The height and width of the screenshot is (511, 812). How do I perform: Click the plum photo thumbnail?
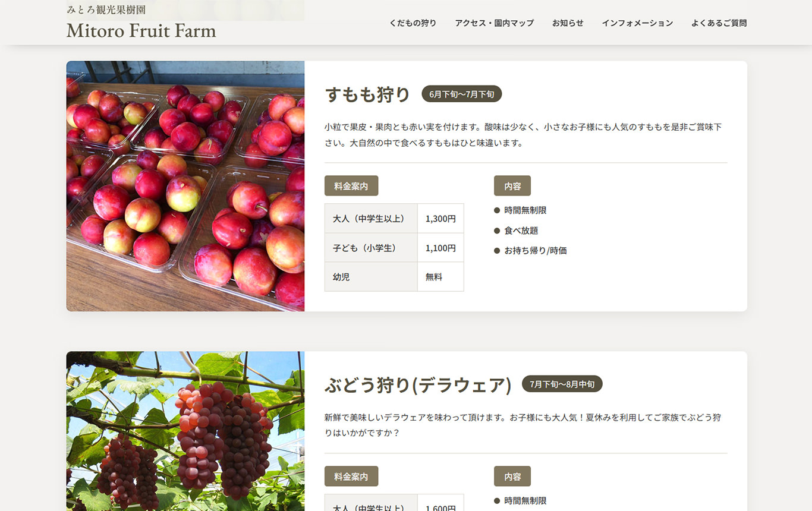point(185,186)
